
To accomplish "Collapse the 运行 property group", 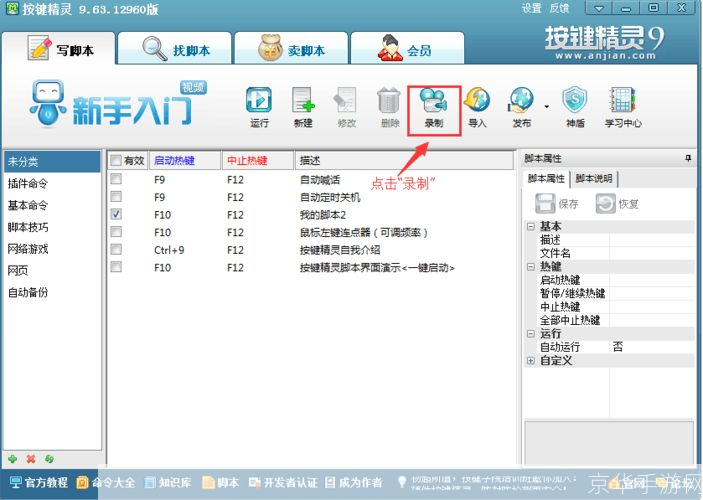I will 531,334.
